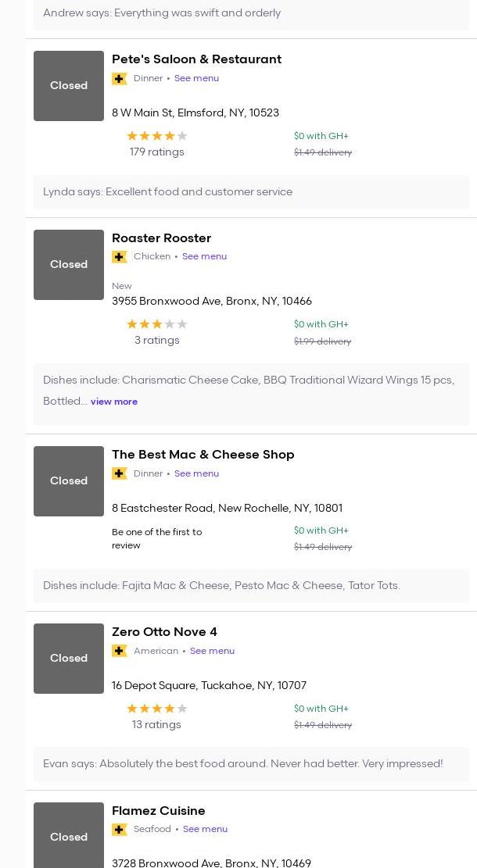This screenshot has width=477, height=868.
Task: Click the GH+ badge under Roaster Rooster
Action: click(120, 257)
